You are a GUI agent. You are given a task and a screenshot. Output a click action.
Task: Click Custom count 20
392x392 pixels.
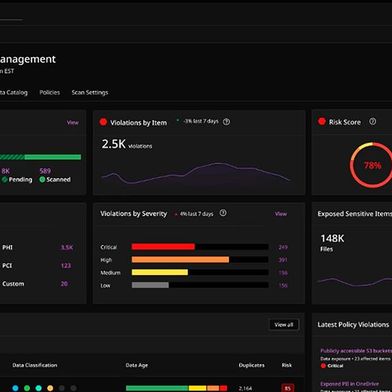point(64,284)
